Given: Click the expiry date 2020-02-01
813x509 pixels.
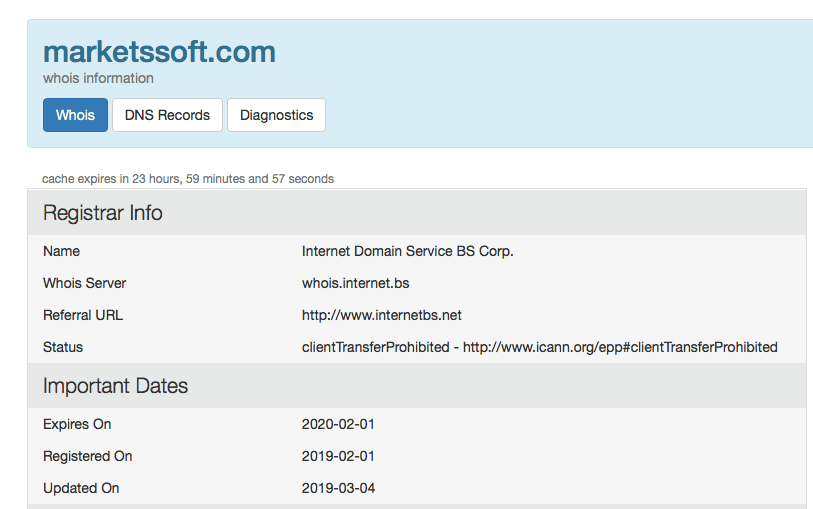Looking at the screenshot, I should coord(338,424).
